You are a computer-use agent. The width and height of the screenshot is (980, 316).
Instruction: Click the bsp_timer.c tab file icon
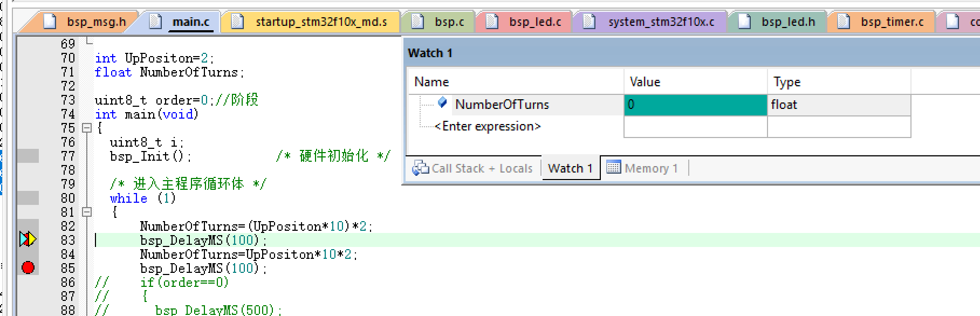coord(844,22)
